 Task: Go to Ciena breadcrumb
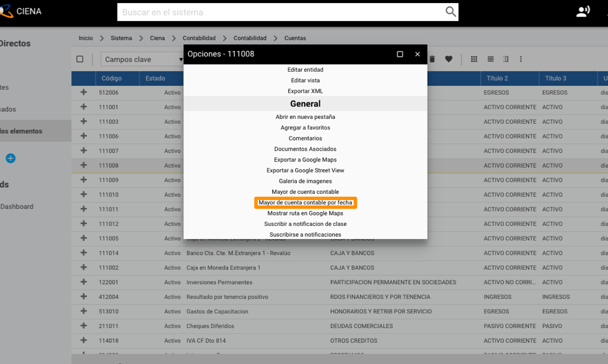tap(157, 38)
